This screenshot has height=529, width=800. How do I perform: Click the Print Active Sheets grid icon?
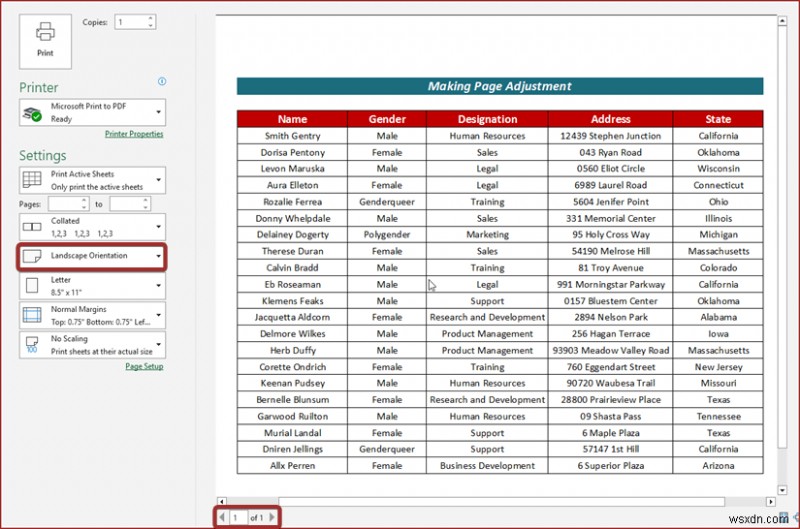coord(32,180)
